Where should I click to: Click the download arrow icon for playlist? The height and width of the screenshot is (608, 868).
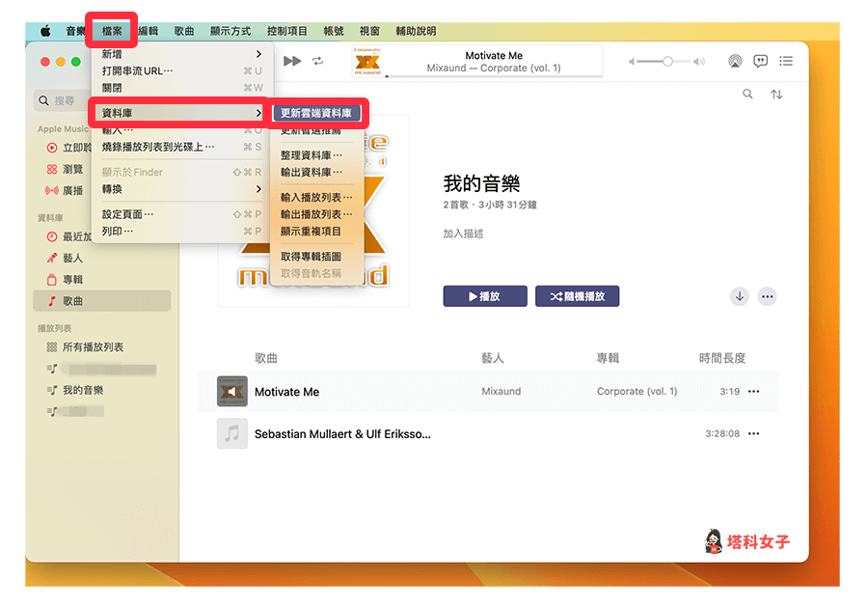click(x=740, y=296)
